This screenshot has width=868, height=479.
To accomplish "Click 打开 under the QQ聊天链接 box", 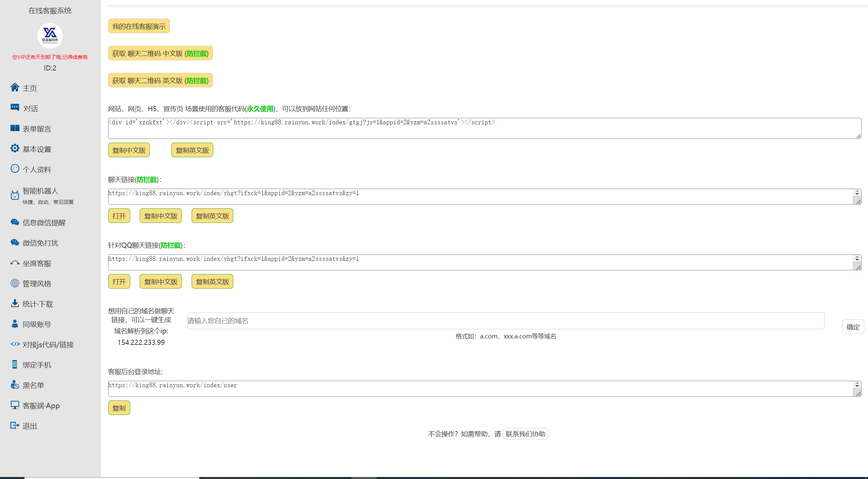I will pyautogui.click(x=119, y=282).
